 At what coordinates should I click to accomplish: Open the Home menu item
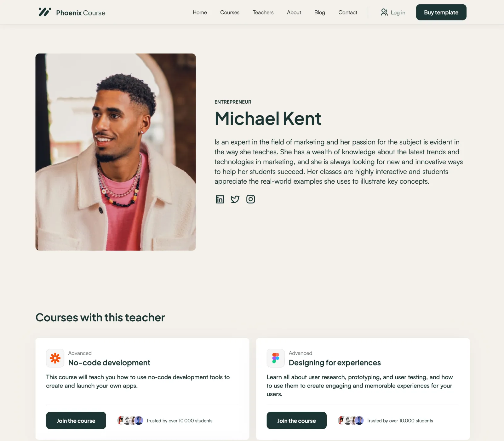200,12
